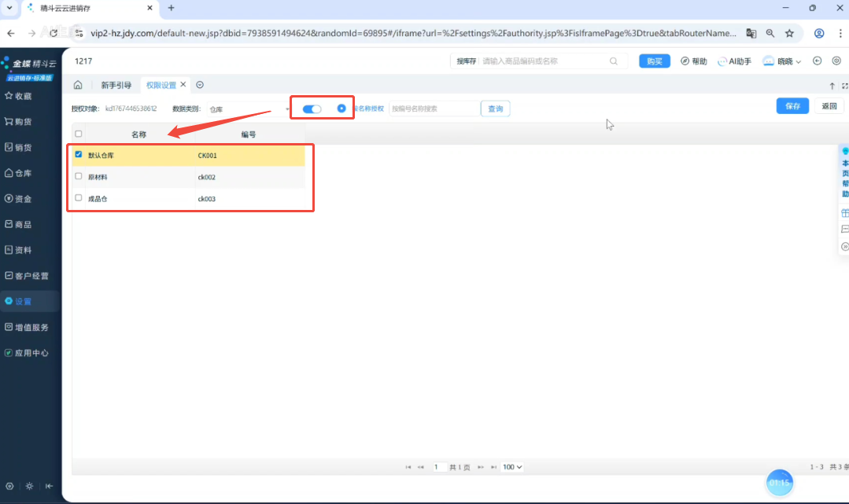
Task: Bookmark this page with the star icon
Action: click(x=789, y=33)
